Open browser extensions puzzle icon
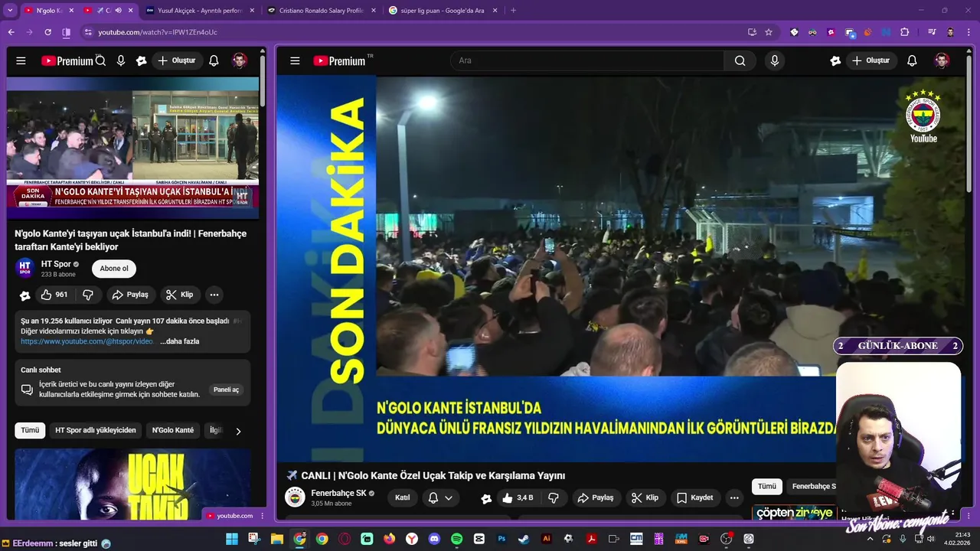 [x=905, y=32]
